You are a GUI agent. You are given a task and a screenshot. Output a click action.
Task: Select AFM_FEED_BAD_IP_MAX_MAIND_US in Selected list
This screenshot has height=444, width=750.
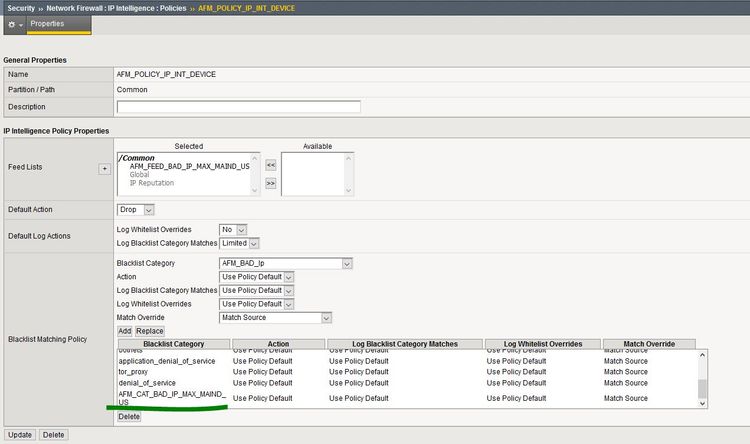189,166
